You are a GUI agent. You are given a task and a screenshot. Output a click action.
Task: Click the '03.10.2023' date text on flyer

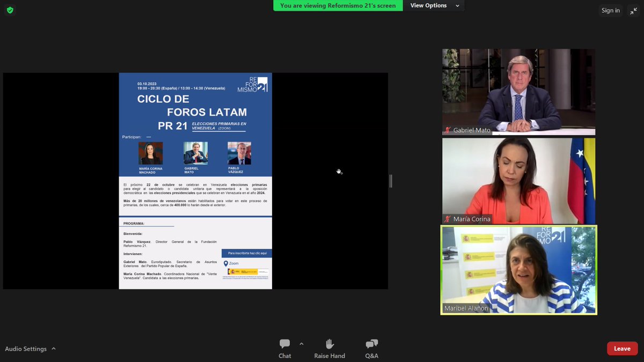(147, 84)
